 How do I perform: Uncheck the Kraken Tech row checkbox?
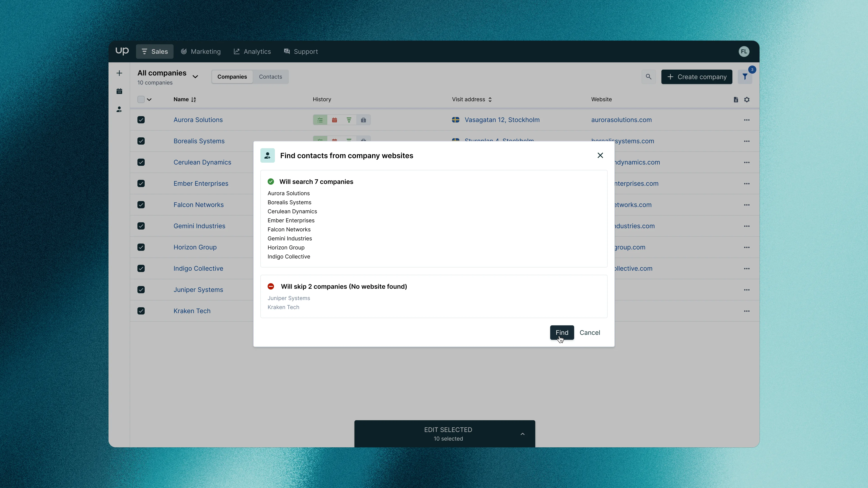coord(141,311)
